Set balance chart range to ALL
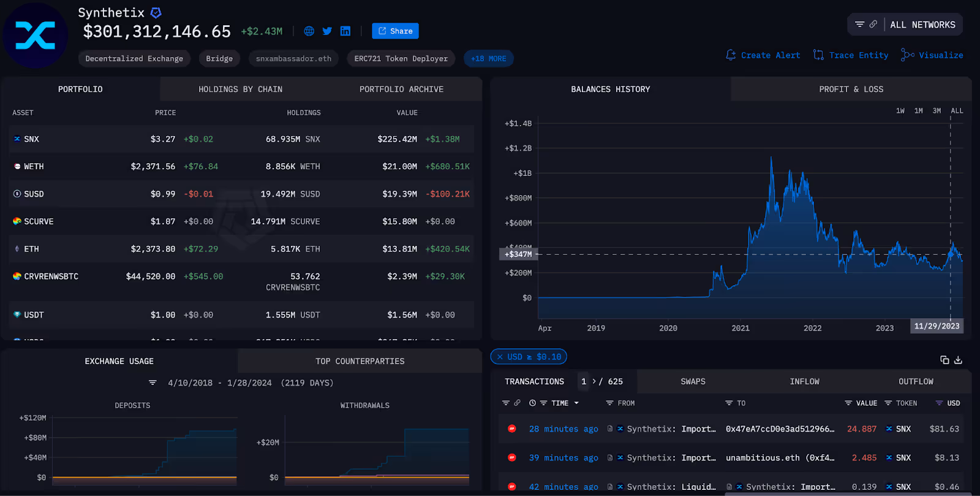This screenshot has height=496, width=980. (957, 111)
